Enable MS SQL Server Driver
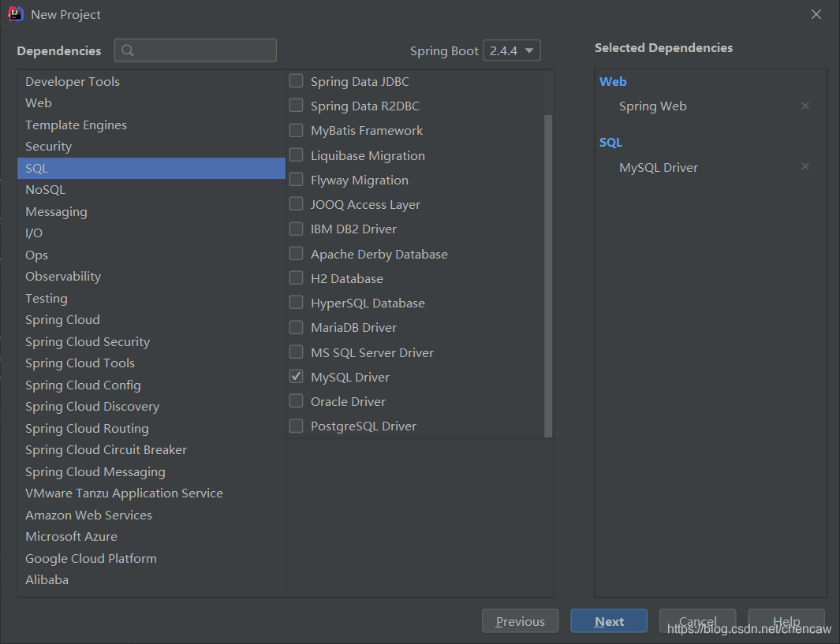 pos(297,352)
